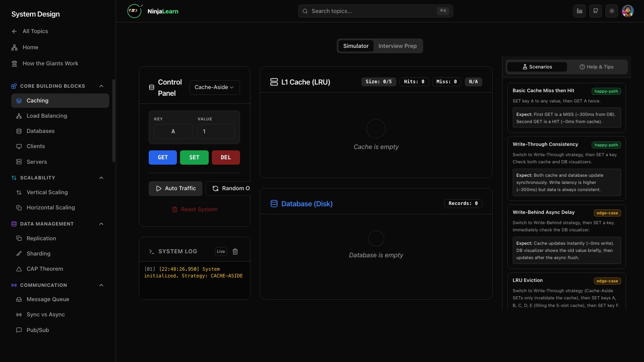Open the Horizontal Scaling topic
Image resolution: width=644 pixels, height=362 pixels.
point(60,208)
